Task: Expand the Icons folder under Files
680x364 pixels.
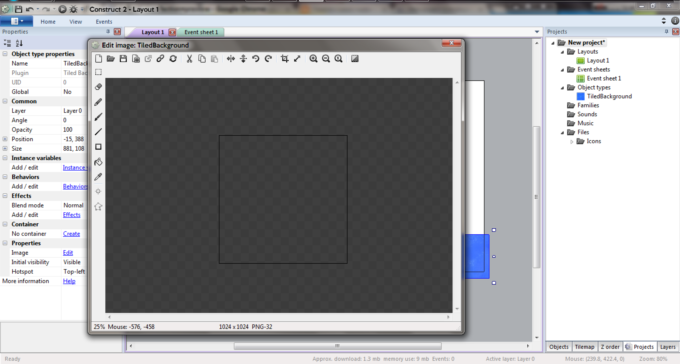Action: (572, 141)
